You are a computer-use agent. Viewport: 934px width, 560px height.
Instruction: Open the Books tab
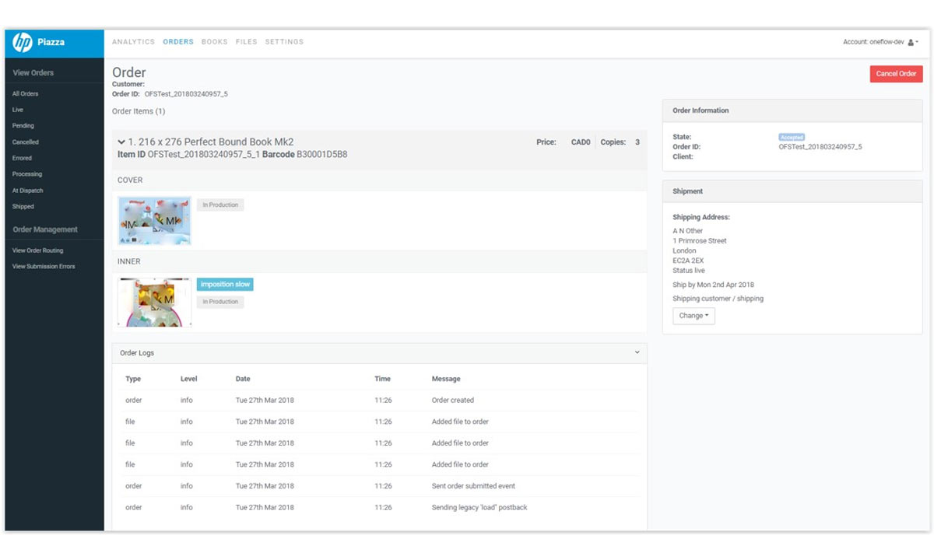tap(214, 42)
